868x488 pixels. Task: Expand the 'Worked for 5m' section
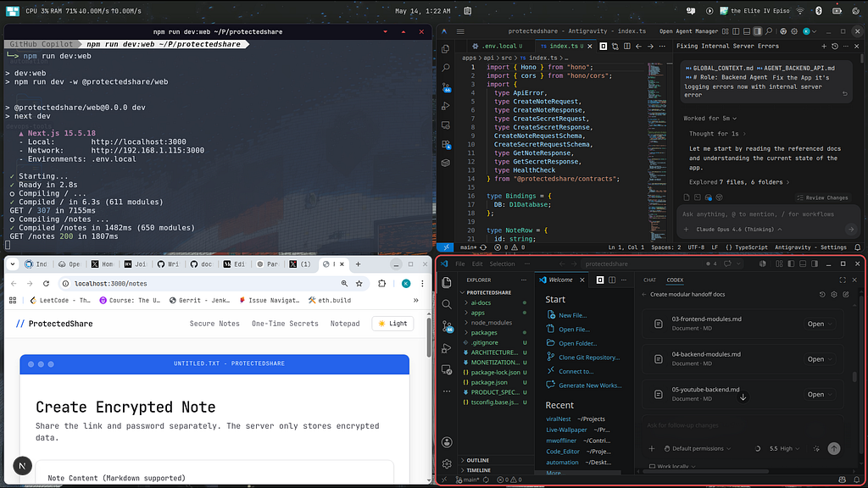(x=709, y=119)
